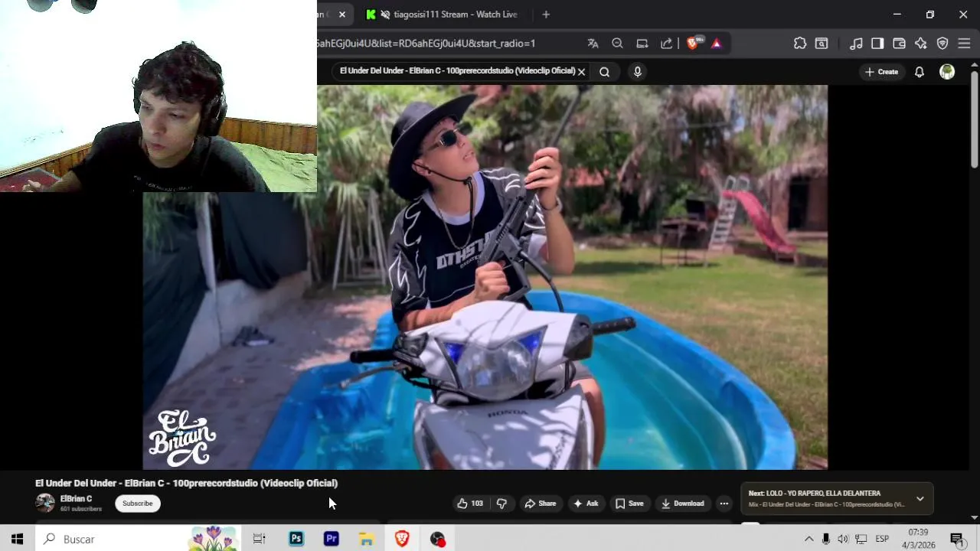Image resolution: width=980 pixels, height=551 pixels.
Task: Like the video with 103 likes
Action: (x=469, y=504)
